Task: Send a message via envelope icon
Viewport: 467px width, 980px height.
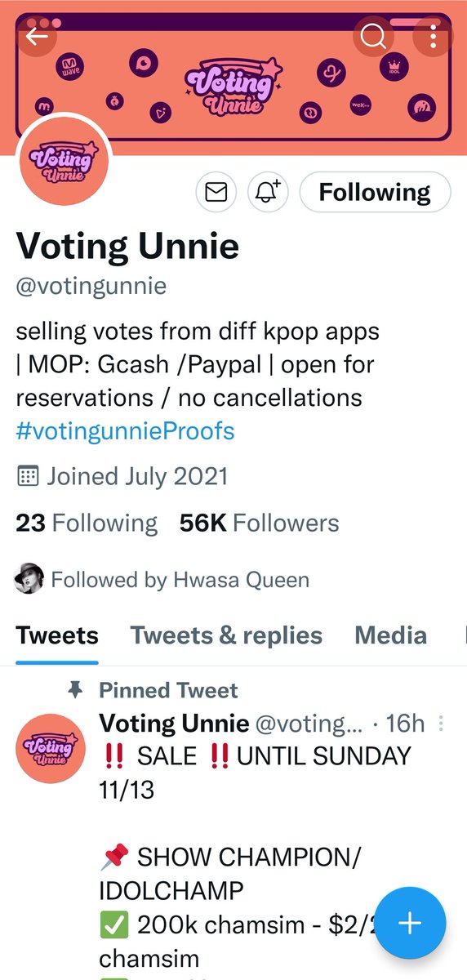Action: coord(216,192)
